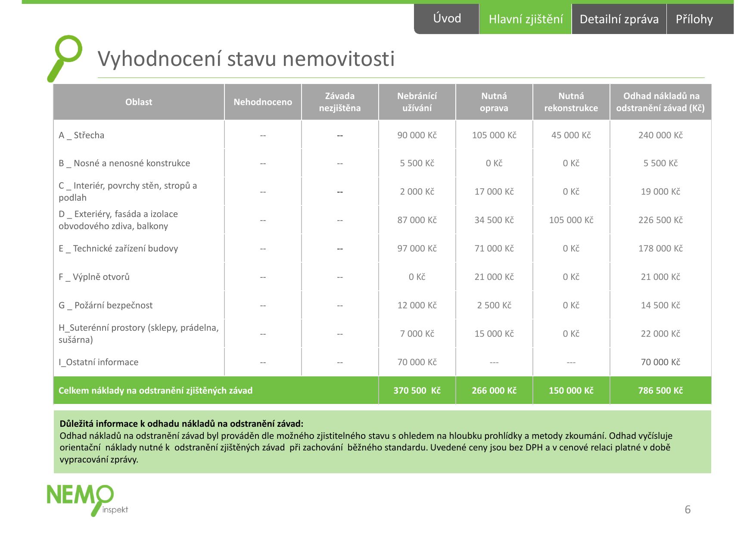Click 15 000 Kč in Suterénní prostory row
The height and width of the screenshot is (534, 756).
coord(494,334)
